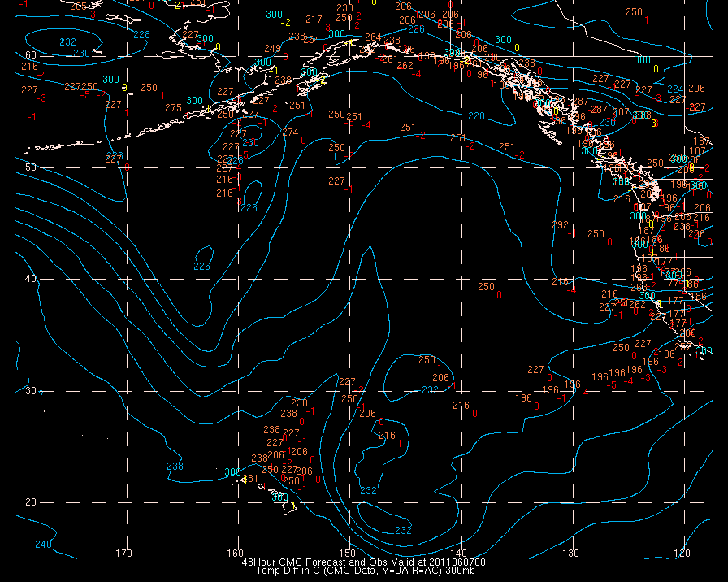Screen dimensions: 728x582
Task: Click the red 249 observation value
Action: click(x=272, y=49)
